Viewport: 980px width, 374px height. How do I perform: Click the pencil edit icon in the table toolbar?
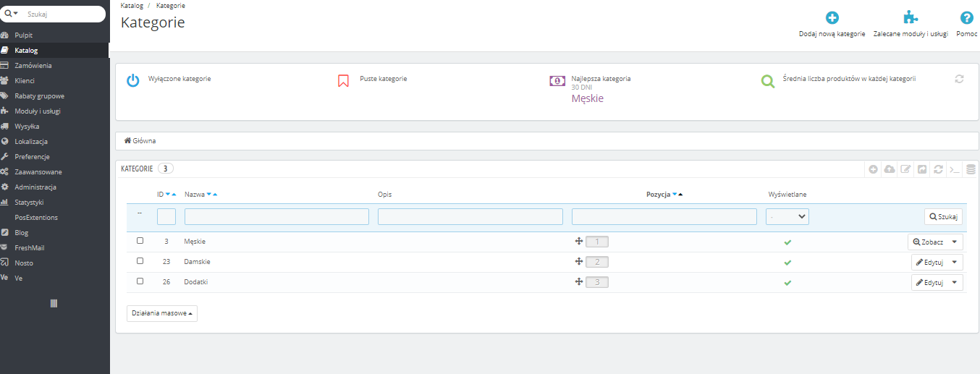(x=905, y=169)
